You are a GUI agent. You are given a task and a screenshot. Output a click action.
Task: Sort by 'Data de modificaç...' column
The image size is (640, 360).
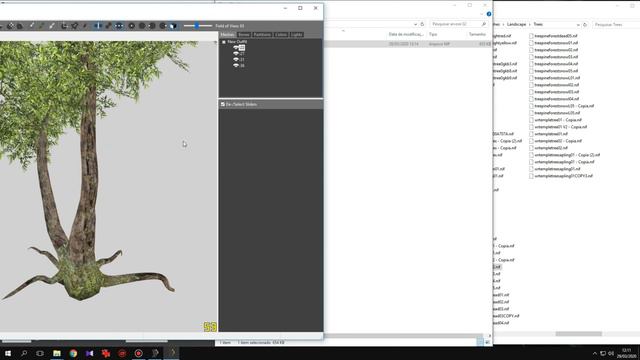point(406,34)
